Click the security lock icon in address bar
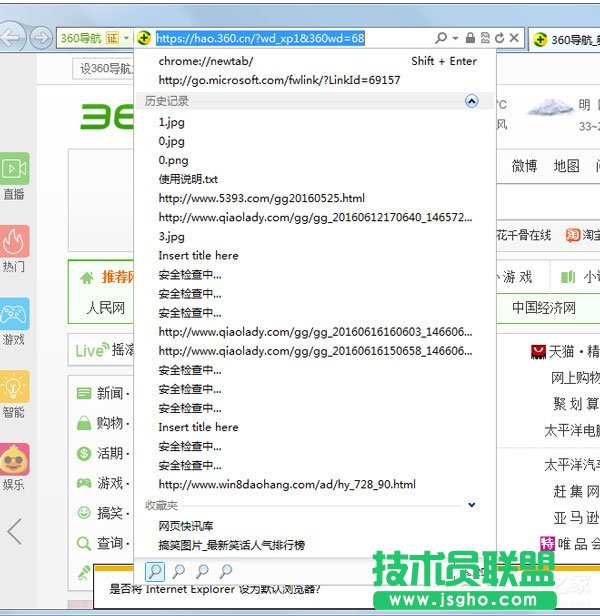 [470, 38]
